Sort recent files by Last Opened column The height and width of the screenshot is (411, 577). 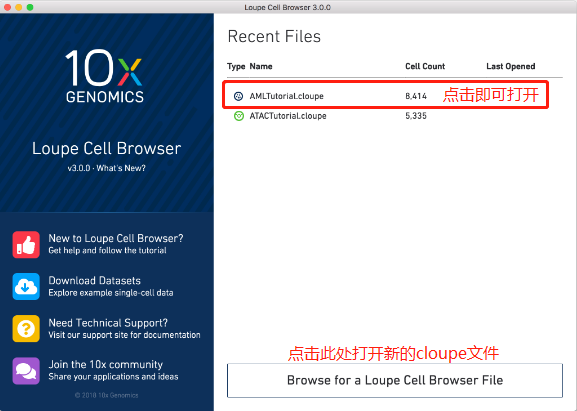[511, 66]
